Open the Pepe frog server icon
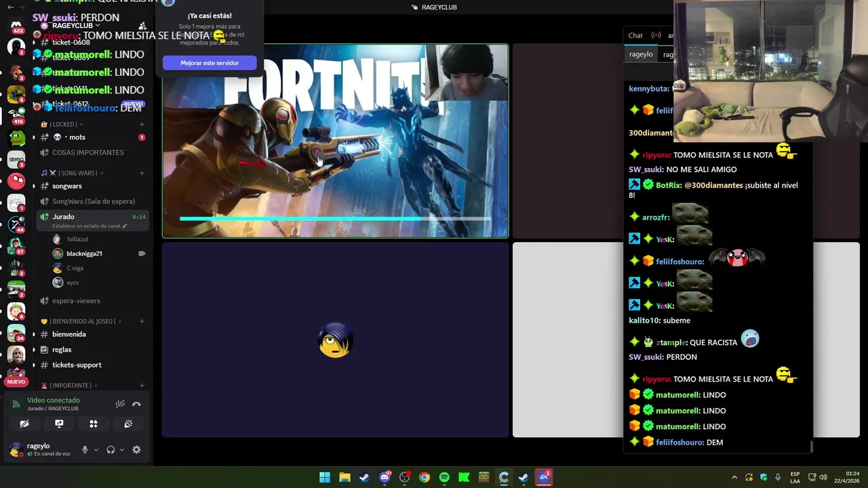Image resolution: width=868 pixels, height=488 pixels. tap(16, 138)
